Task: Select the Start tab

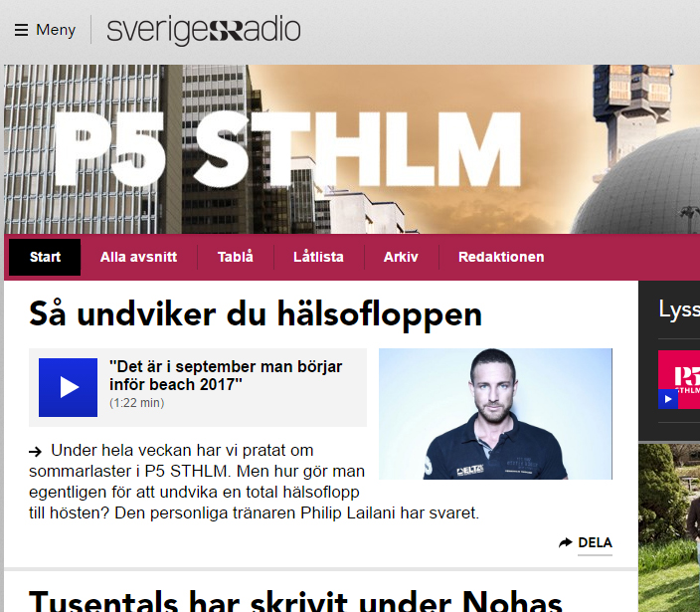Action: tap(45, 257)
